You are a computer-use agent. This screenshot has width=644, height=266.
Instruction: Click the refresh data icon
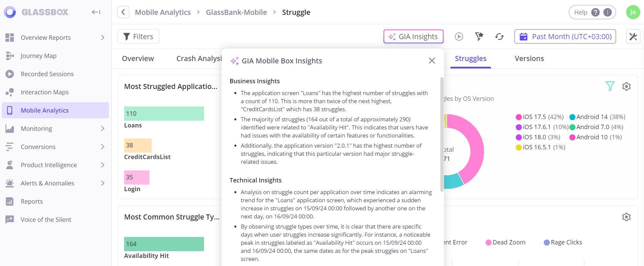coord(499,36)
